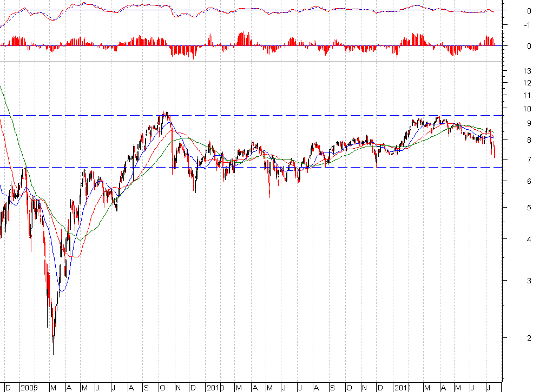533x392 pixels.
Task: Click price level 4 on the scale
Action: pyautogui.click(x=529, y=240)
